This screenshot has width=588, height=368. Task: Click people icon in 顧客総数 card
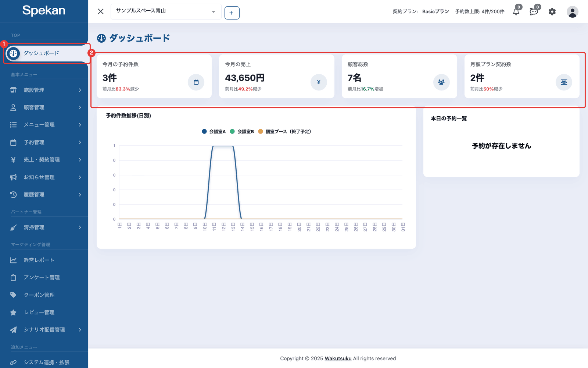pyautogui.click(x=441, y=82)
